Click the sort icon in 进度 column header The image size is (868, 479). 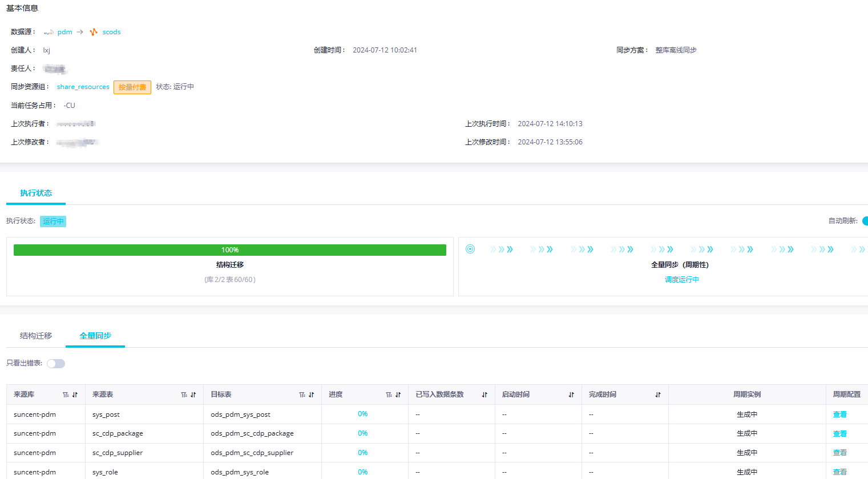point(398,395)
